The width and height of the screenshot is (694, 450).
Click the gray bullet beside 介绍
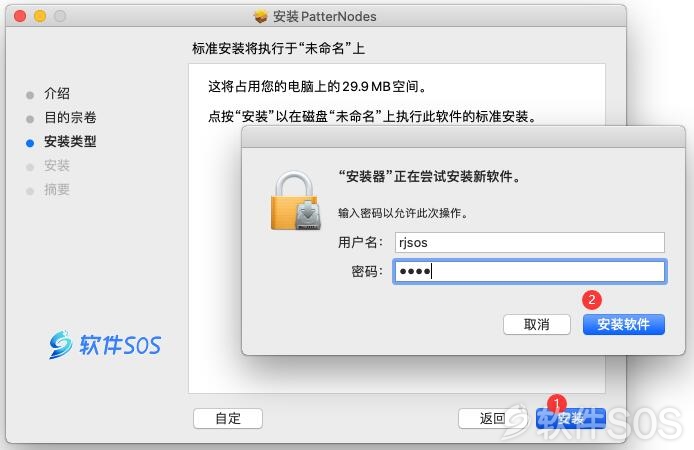coord(30,95)
